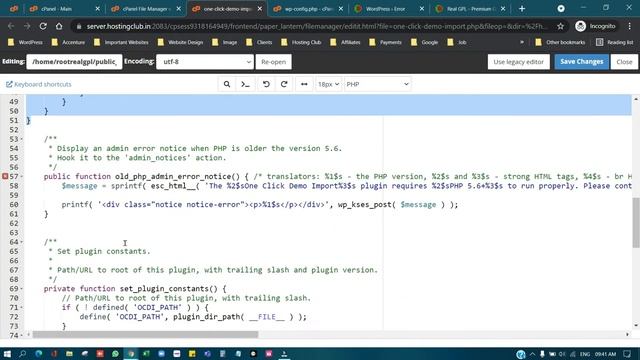The height and width of the screenshot is (360, 640).
Task: Change the editor font size dropdown
Action: pos(328,84)
